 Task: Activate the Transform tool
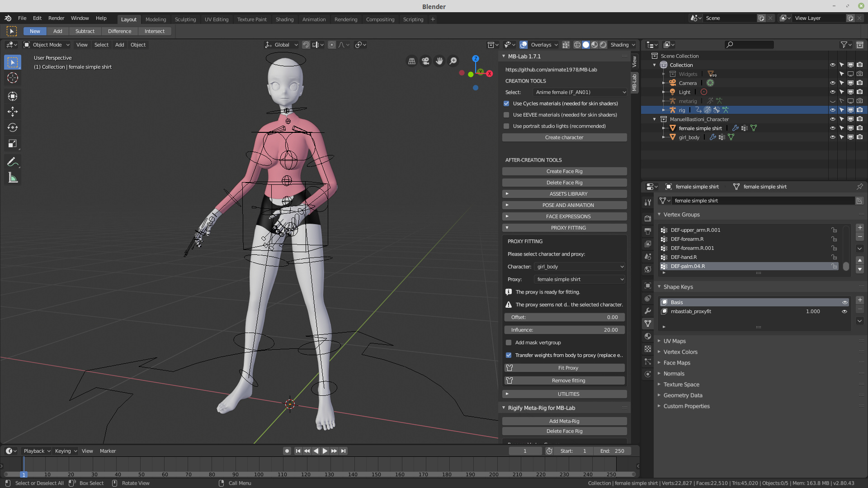click(x=13, y=96)
